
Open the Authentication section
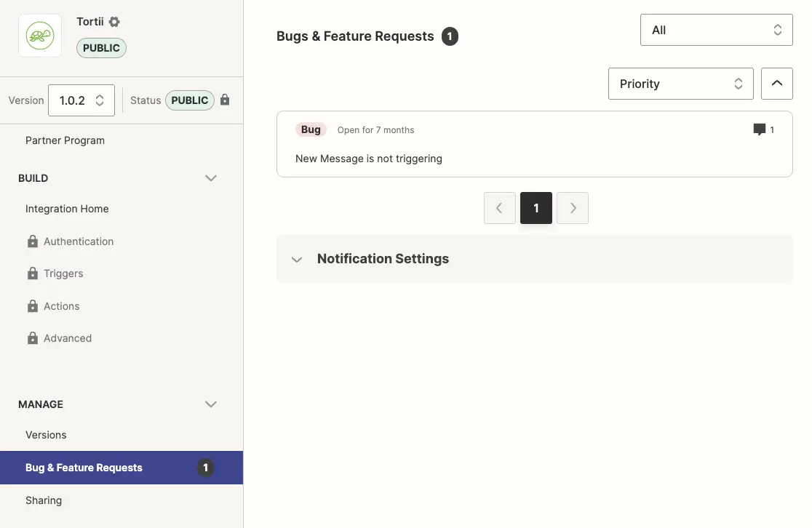click(x=78, y=241)
